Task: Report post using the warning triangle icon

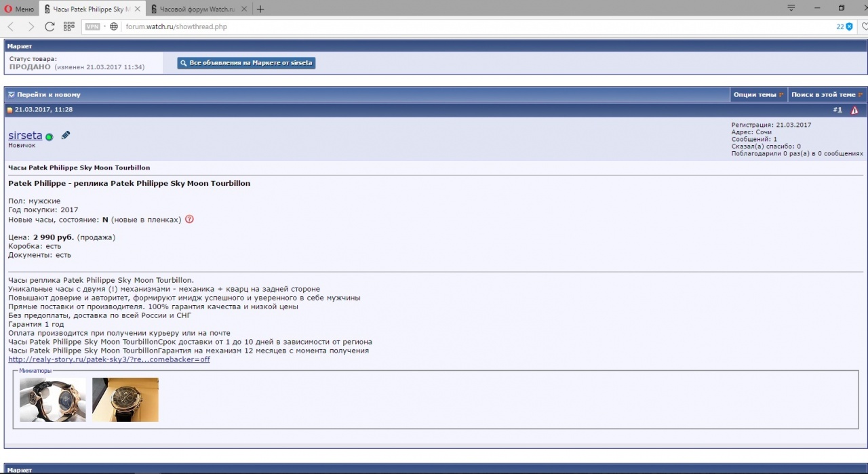Action: (854, 110)
